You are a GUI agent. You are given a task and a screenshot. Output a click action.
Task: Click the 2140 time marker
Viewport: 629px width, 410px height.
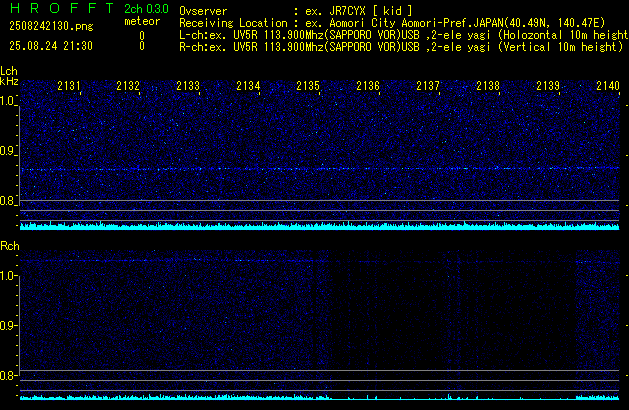tap(608, 86)
